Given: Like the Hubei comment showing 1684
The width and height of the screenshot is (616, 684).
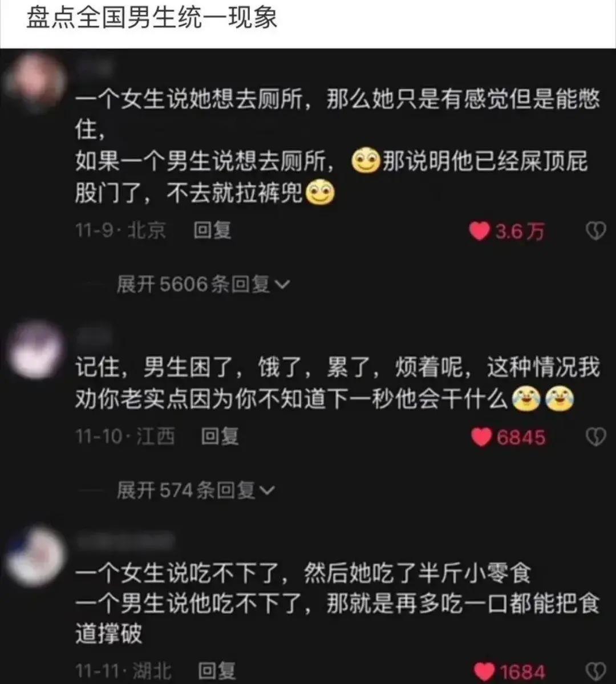Looking at the screenshot, I should coord(484,671).
